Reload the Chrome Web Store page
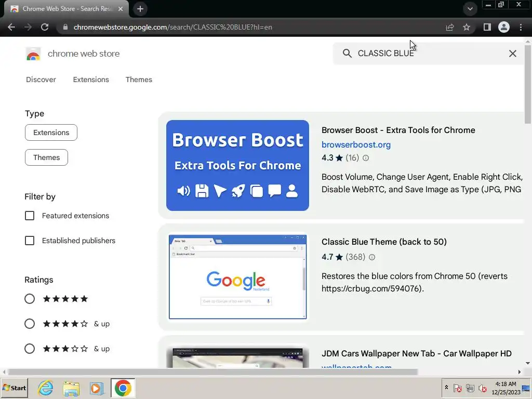The image size is (532, 399). (x=45, y=27)
